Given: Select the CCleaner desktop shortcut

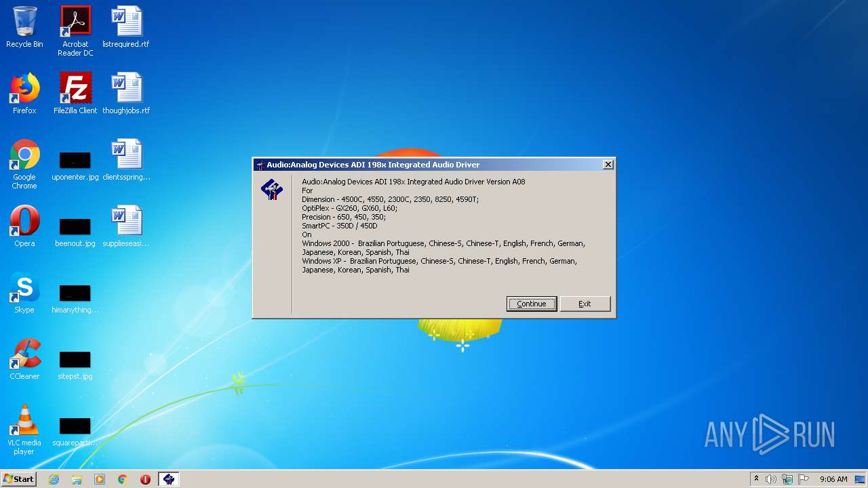Looking at the screenshot, I should point(24,359).
